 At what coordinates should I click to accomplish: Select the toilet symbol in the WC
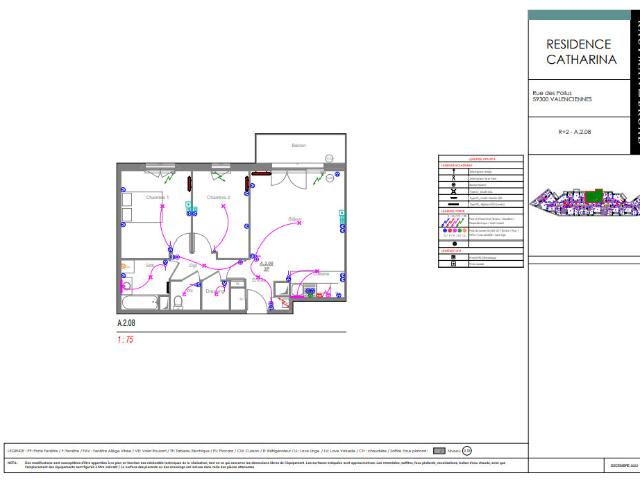click(x=178, y=302)
